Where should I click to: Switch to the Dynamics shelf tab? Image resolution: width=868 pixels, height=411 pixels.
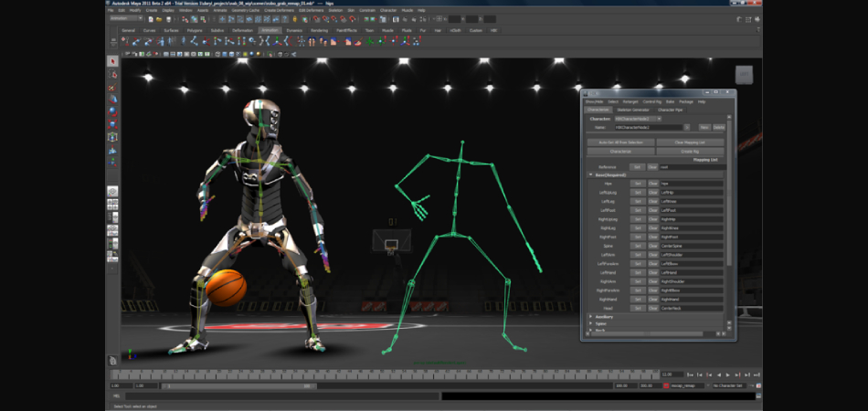coord(294,29)
